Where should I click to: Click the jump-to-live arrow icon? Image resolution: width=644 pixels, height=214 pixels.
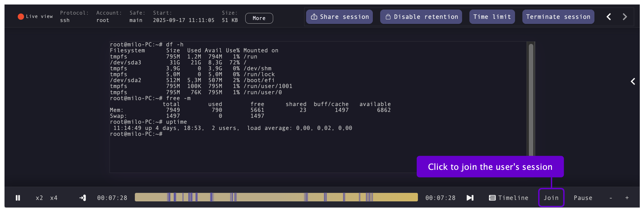pos(83,198)
